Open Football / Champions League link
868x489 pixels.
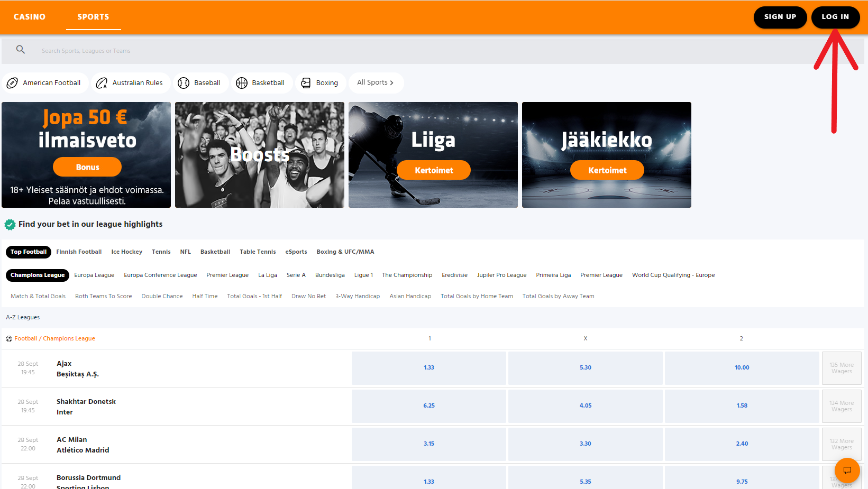[54, 339]
